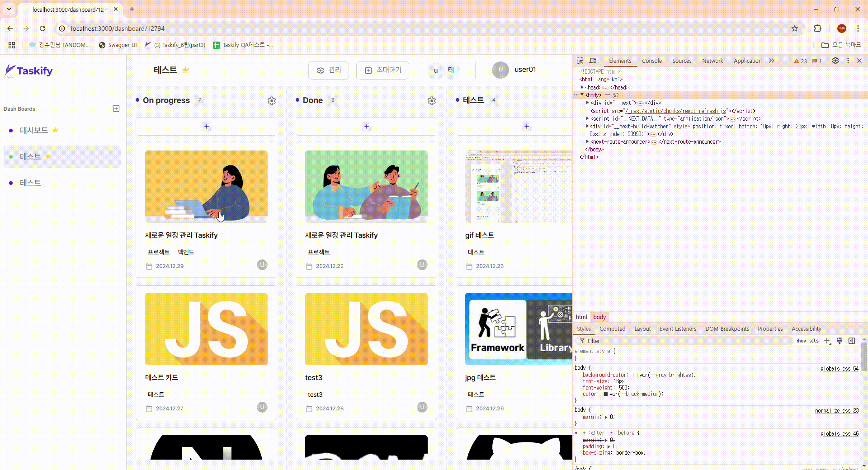Click the 초대하기 invite button
The height and width of the screenshot is (470, 868).
tap(382, 70)
